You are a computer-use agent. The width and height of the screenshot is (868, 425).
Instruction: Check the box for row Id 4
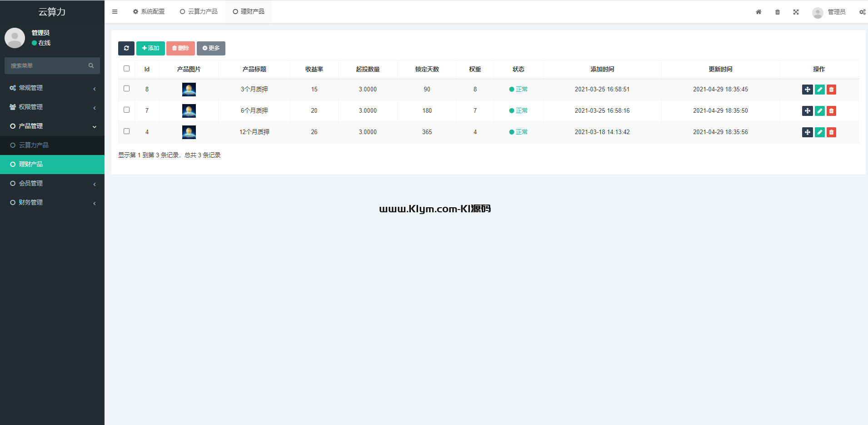click(127, 131)
